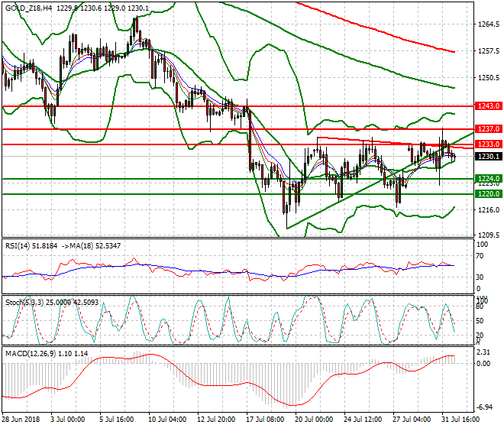
Task: Click the GOLD_Z18,H4 chart title text
Action: click(x=28, y=8)
